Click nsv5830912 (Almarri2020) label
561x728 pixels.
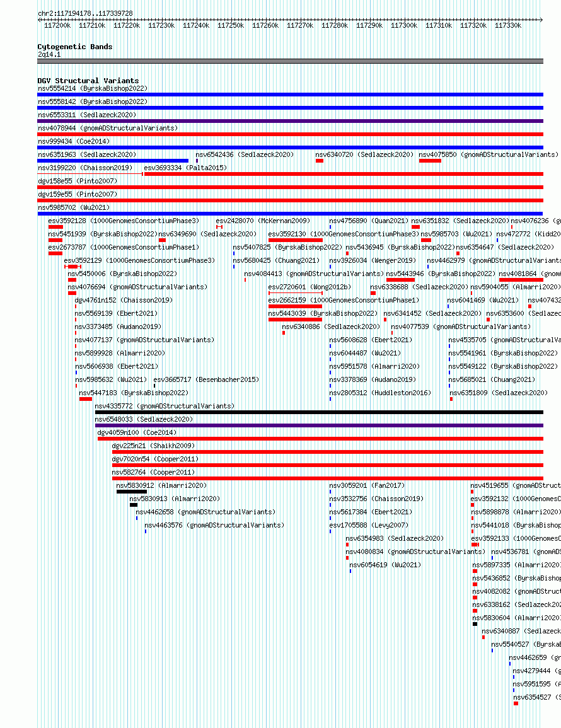tap(161, 485)
